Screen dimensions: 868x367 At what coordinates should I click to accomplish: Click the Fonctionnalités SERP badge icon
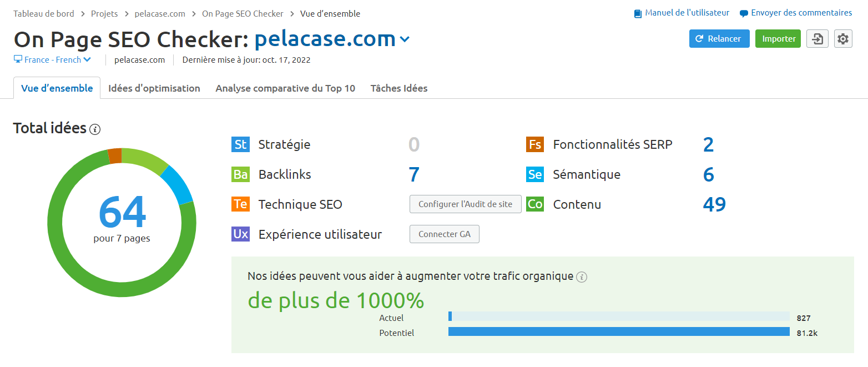tap(534, 144)
